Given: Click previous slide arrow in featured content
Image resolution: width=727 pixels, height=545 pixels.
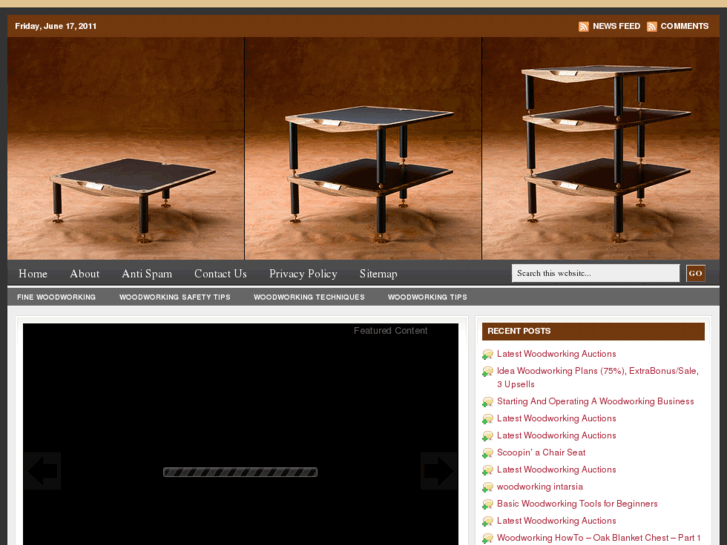Looking at the screenshot, I should [42, 471].
